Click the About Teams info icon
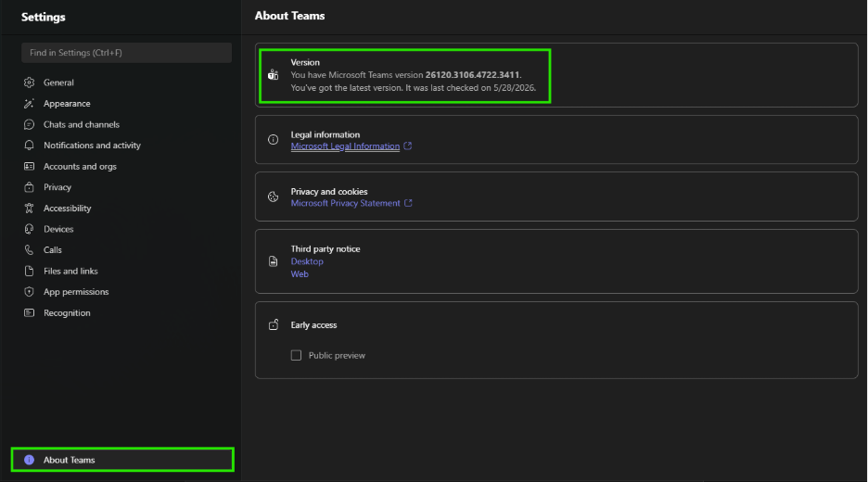Viewport: 868px width, 482px height. coord(30,460)
